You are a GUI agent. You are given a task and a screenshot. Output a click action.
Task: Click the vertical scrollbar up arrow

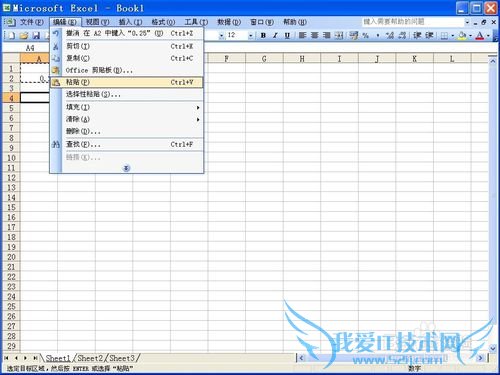pos(493,61)
